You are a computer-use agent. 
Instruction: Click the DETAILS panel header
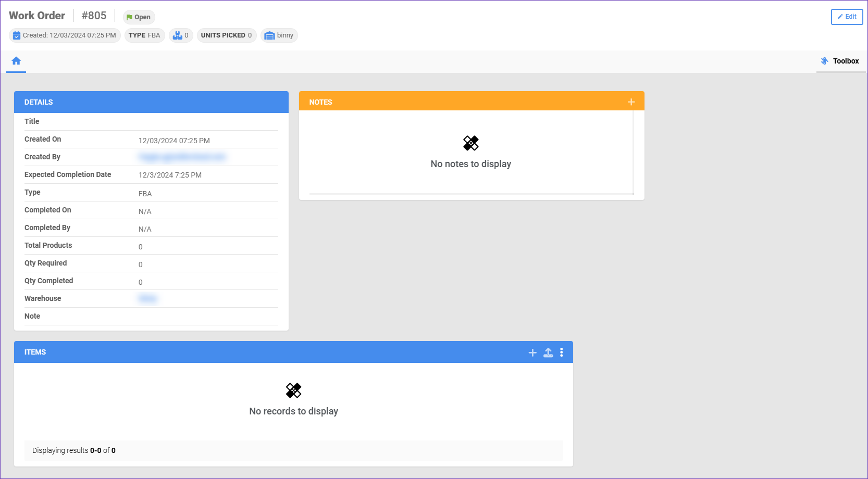click(151, 102)
